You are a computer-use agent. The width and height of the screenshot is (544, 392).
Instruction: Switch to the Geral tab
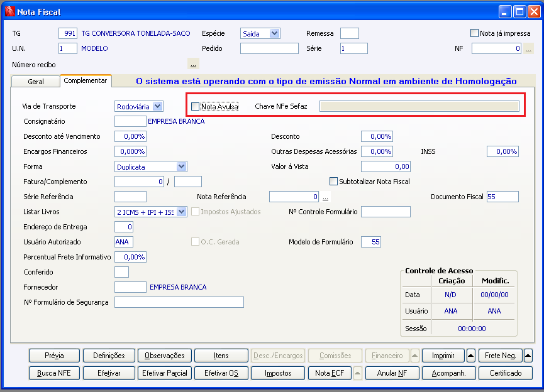(x=36, y=82)
